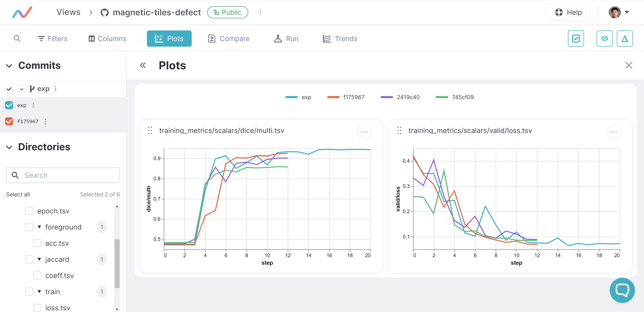Image resolution: width=644 pixels, height=312 pixels.
Task: Click the search magnifier icon in toolbar
Action: (17, 39)
